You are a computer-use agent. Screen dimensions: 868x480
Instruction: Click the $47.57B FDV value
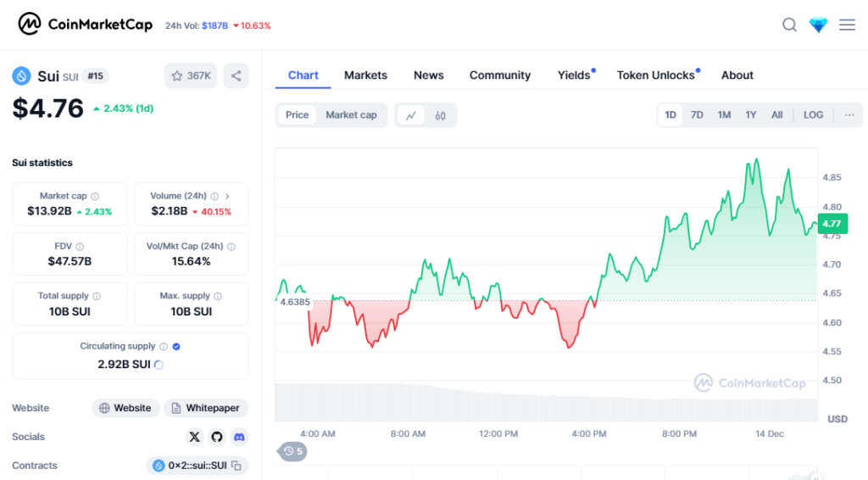(x=70, y=261)
